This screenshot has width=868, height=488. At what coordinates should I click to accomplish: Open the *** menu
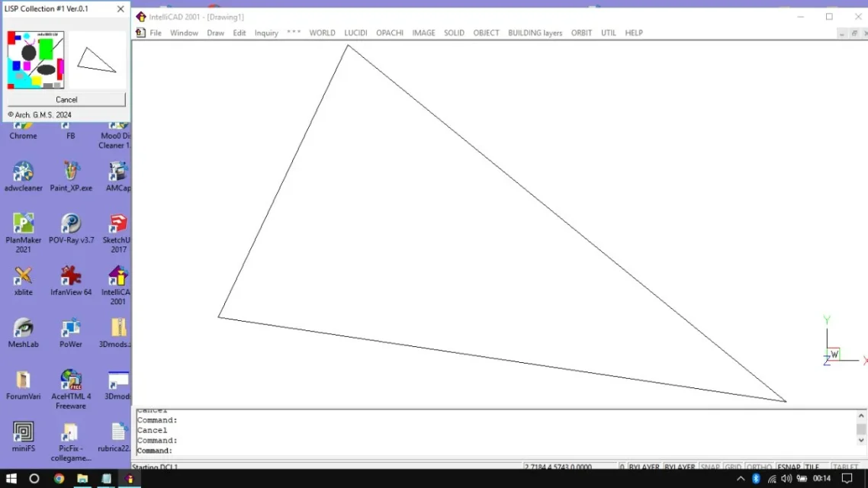[294, 33]
